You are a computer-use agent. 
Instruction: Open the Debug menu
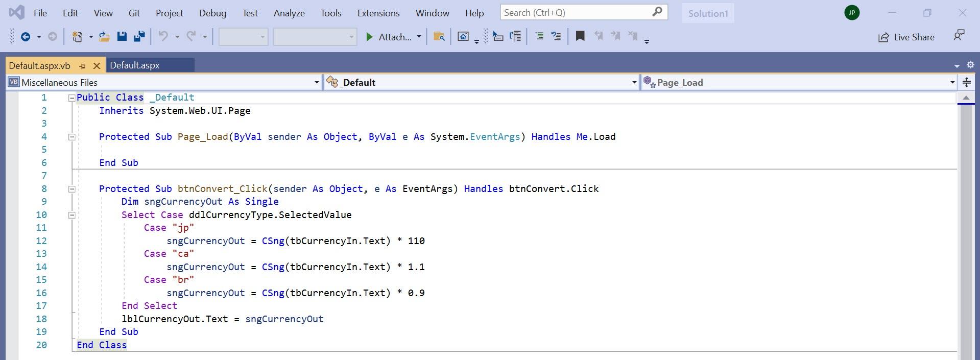pyautogui.click(x=213, y=13)
